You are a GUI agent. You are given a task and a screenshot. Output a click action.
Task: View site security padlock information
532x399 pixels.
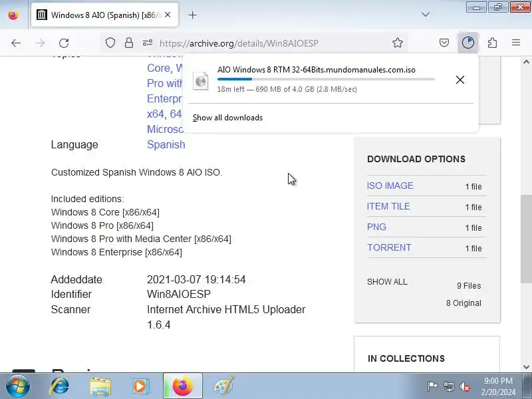(x=129, y=43)
